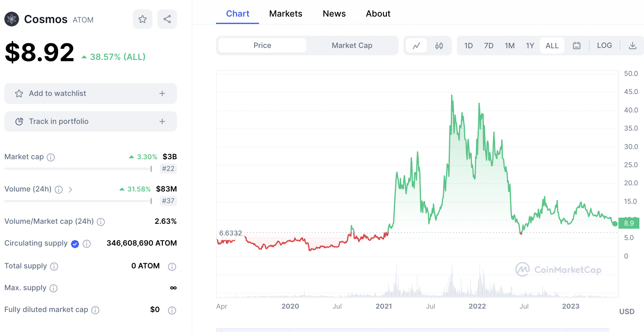Click Circulating supply verified badge

click(x=75, y=244)
